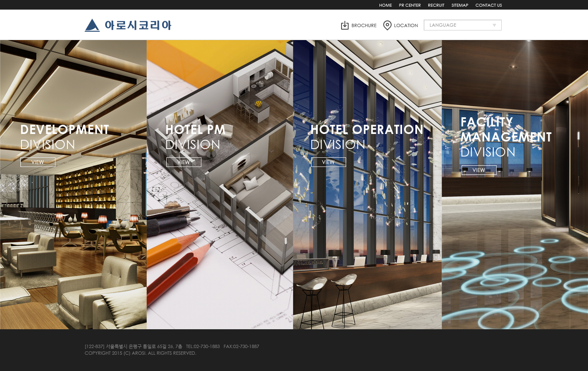
Task: Click the brochure download icon
Action: (344, 25)
